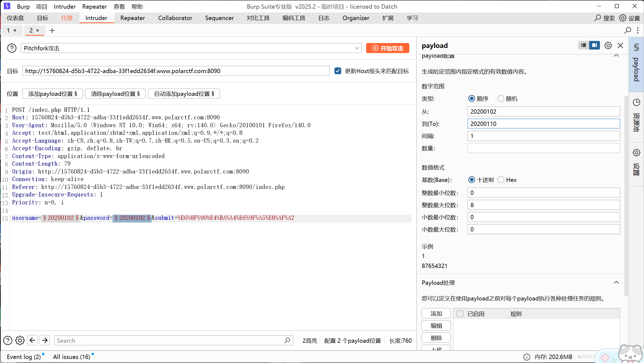
Task: Click the back arrow in search bar
Action: click(x=32, y=340)
